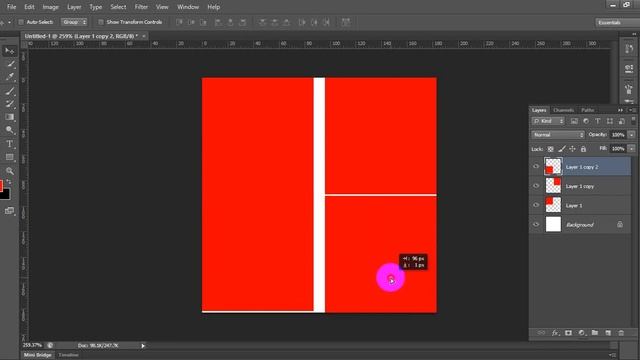Click the Link layers icon
The height and width of the screenshot is (360, 640).
tap(541, 333)
